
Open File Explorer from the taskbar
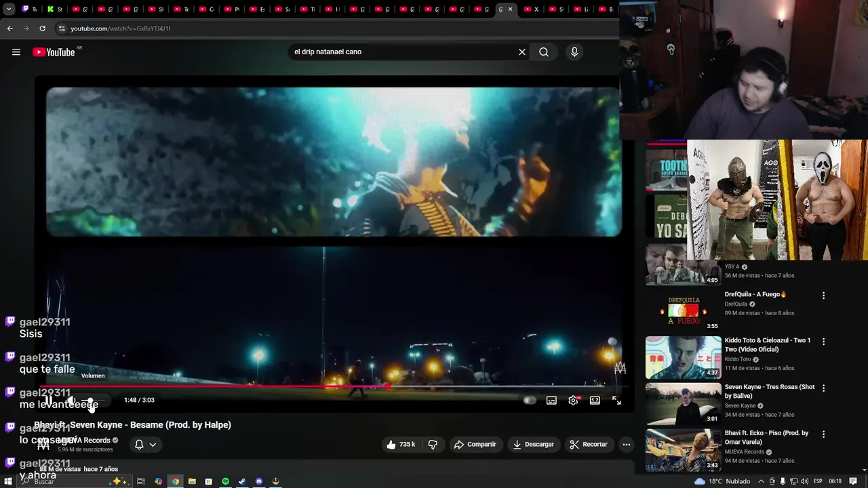[192, 481]
